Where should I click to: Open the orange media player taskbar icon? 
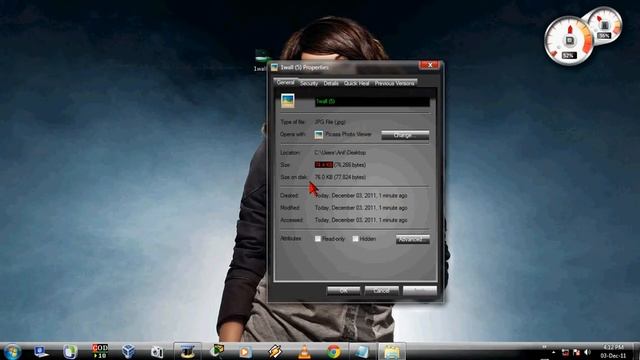(x=245, y=351)
